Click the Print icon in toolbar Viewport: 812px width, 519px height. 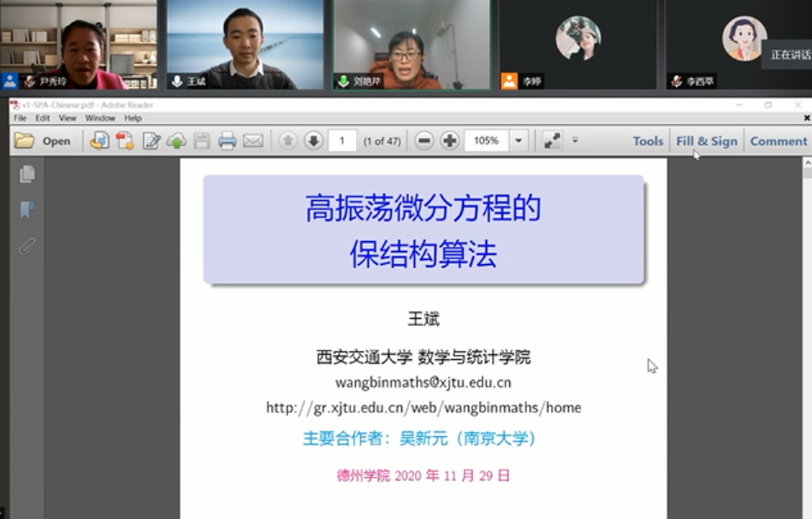[x=227, y=141]
